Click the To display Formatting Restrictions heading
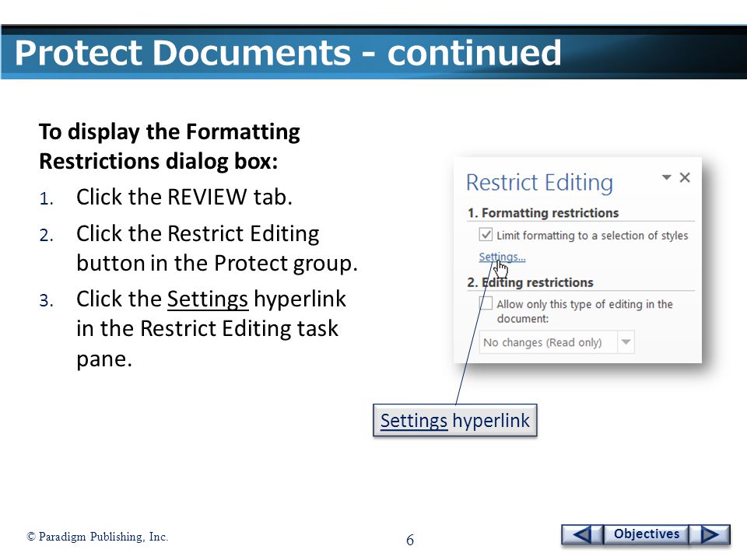747x560 pixels. 170,146
